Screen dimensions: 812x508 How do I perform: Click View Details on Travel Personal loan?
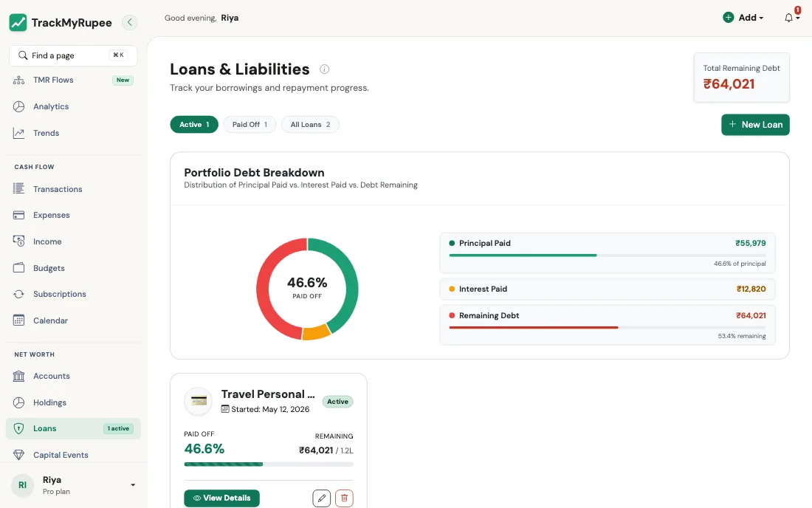click(x=221, y=498)
